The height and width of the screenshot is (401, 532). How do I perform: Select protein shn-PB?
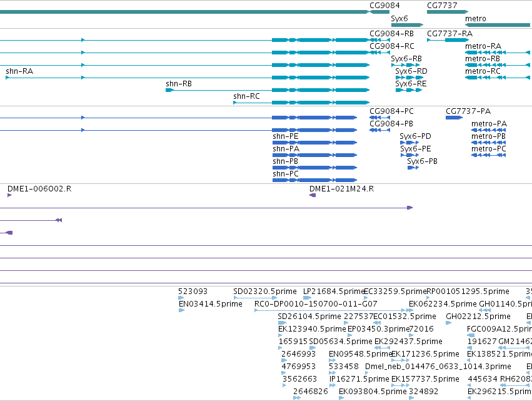(314, 168)
